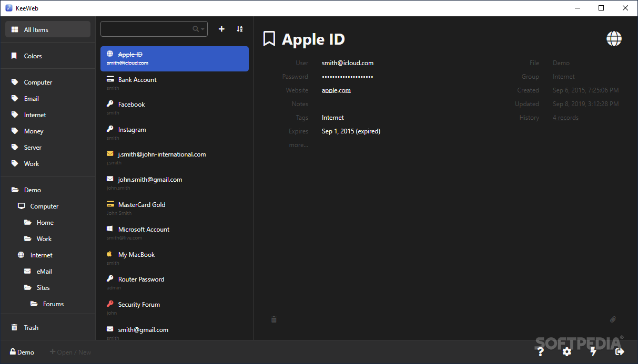Screen dimensions: 638x364
Task: Click the File value Demo
Action: 561,63
